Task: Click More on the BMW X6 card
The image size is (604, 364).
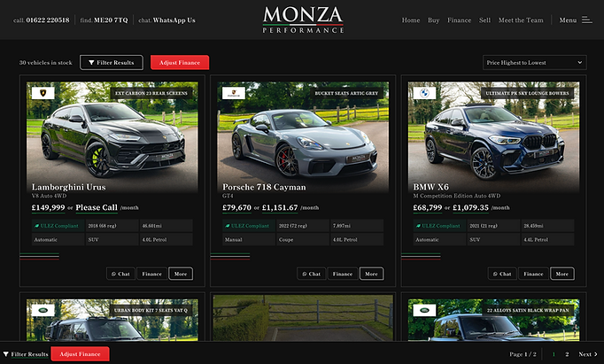Action: [562, 274]
